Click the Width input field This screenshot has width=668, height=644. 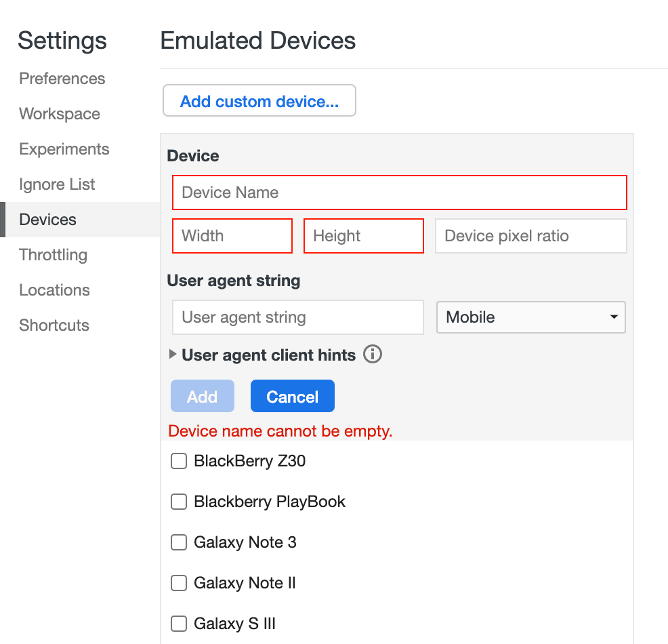[x=232, y=236]
